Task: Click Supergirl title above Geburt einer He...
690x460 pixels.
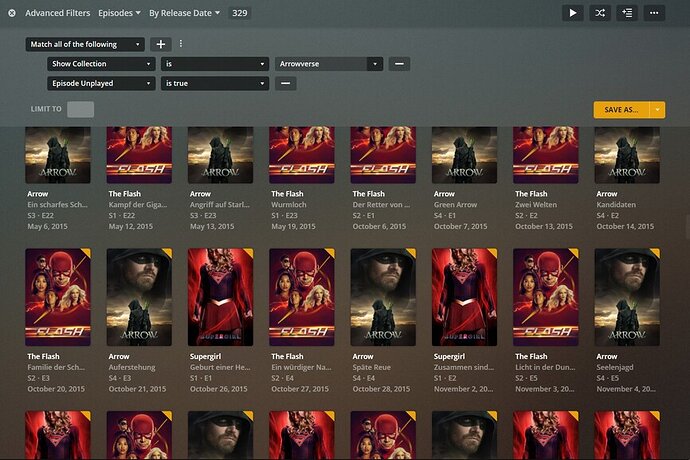Action: coord(206,356)
